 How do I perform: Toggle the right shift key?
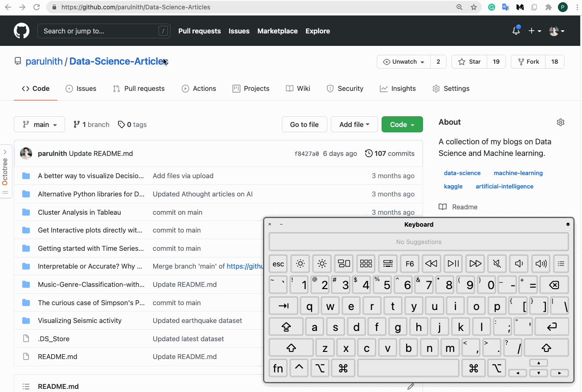click(546, 347)
